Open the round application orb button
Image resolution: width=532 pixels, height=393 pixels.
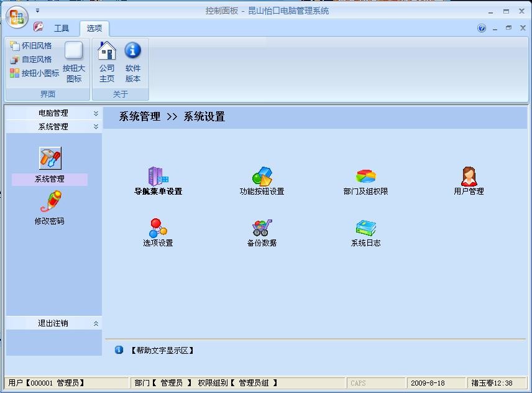click(x=17, y=17)
